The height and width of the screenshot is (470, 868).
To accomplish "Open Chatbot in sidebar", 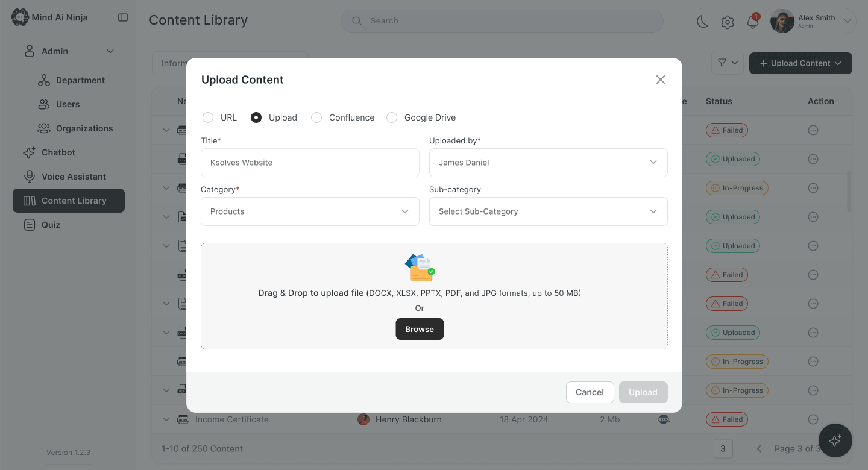I will point(49,152).
